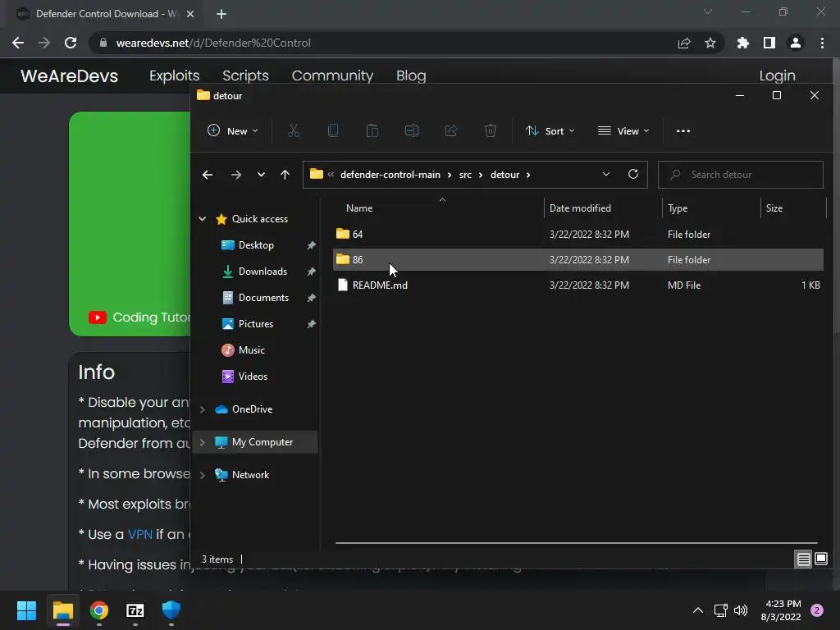
Task: Open the View dropdown menu
Action: click(x=623, y=130)
